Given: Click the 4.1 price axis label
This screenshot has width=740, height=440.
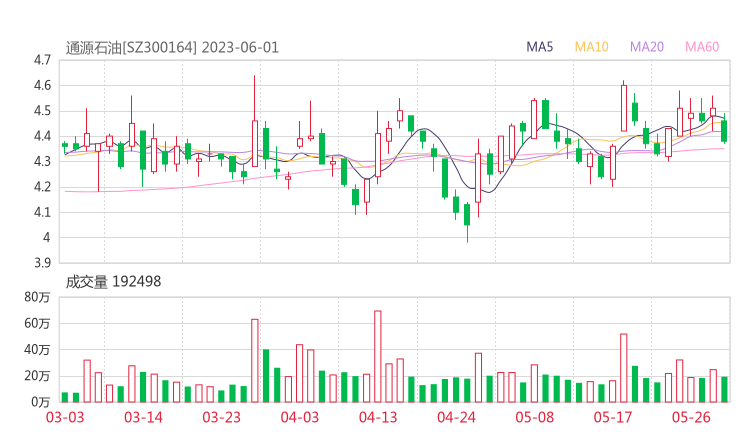Looking at the screenshot, I should 42,212.
